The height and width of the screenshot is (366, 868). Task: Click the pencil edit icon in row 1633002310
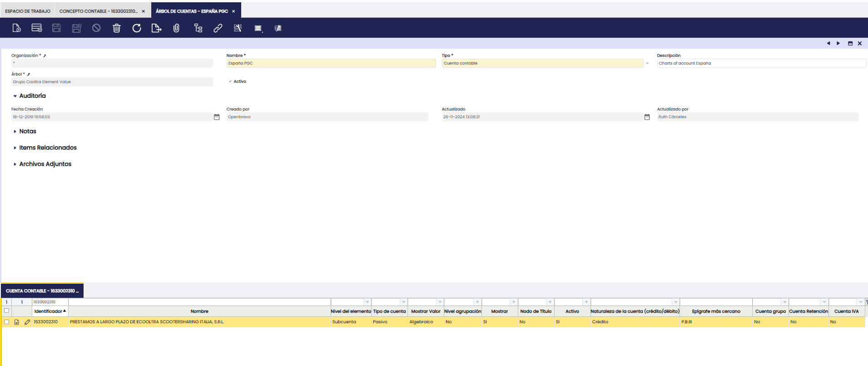(x=27, y=322)
